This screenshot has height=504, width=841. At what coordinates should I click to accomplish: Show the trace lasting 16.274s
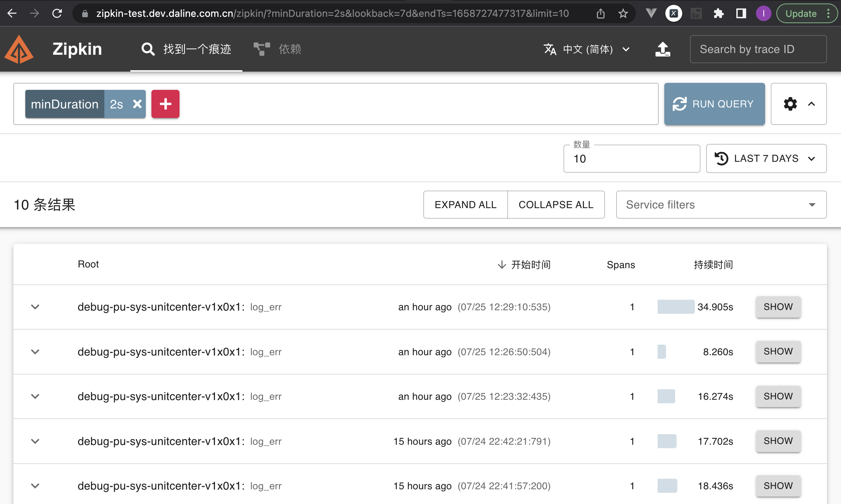pyautogui.click(x=778, y=396)
